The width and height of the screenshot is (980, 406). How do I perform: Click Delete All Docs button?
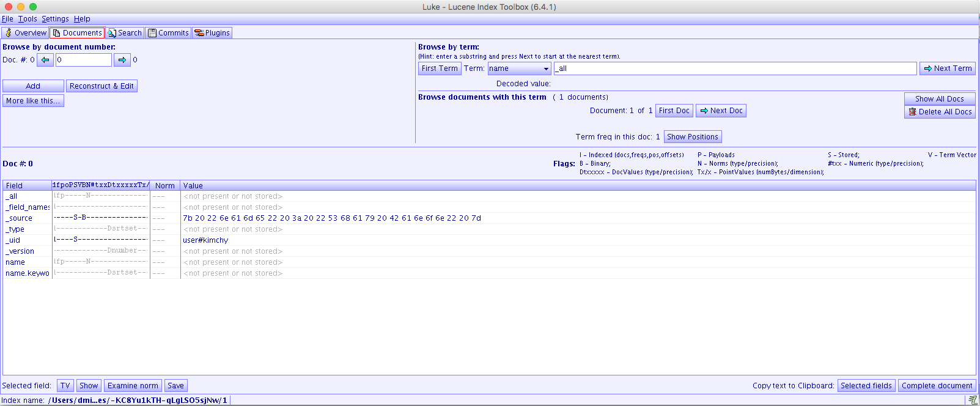(x=940, y=112)
